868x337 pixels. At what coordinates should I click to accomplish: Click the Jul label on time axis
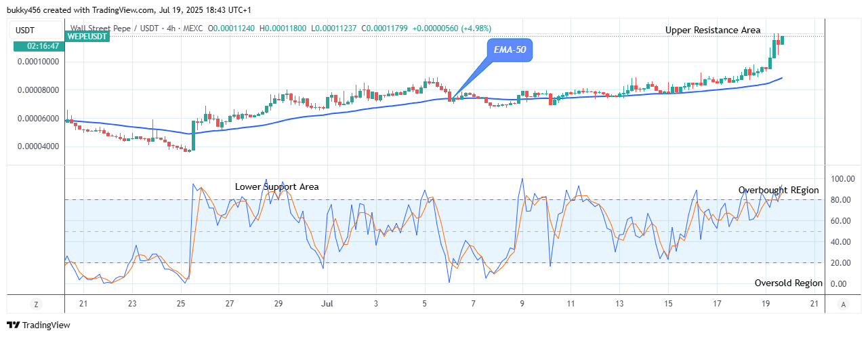click(327, 304)
